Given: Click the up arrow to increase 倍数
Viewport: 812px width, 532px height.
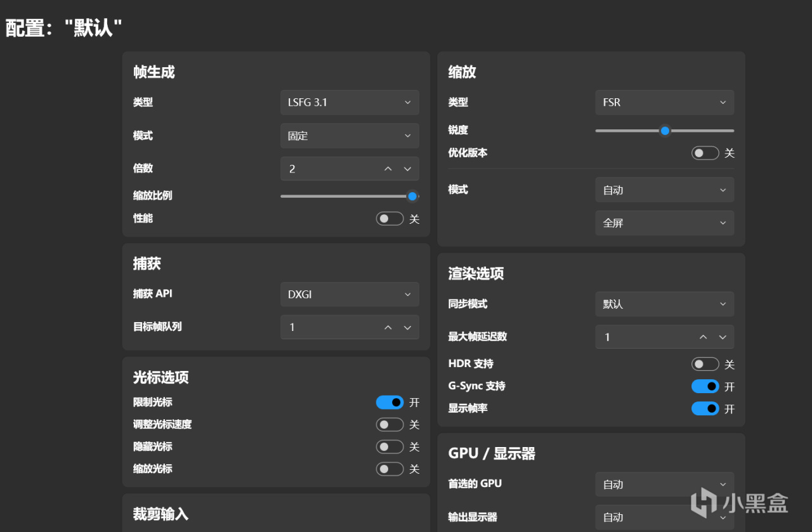Looking at the screenshot, I should 388,168.
